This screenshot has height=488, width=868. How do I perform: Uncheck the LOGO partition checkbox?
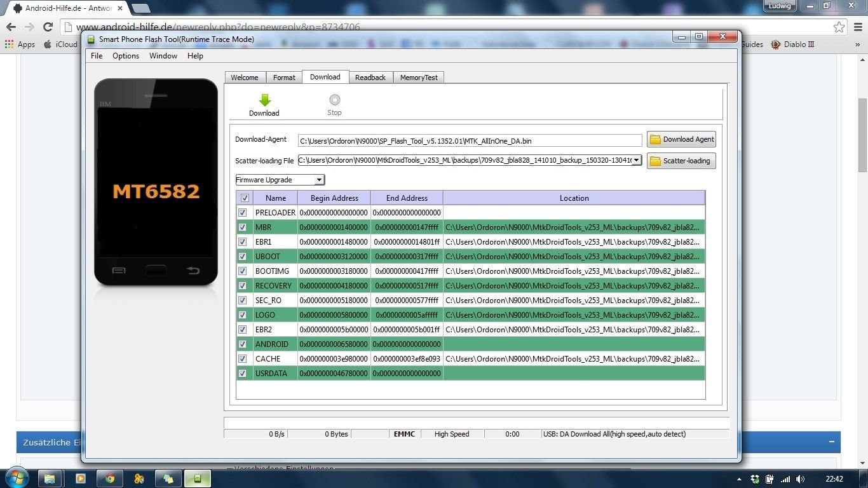242,315
